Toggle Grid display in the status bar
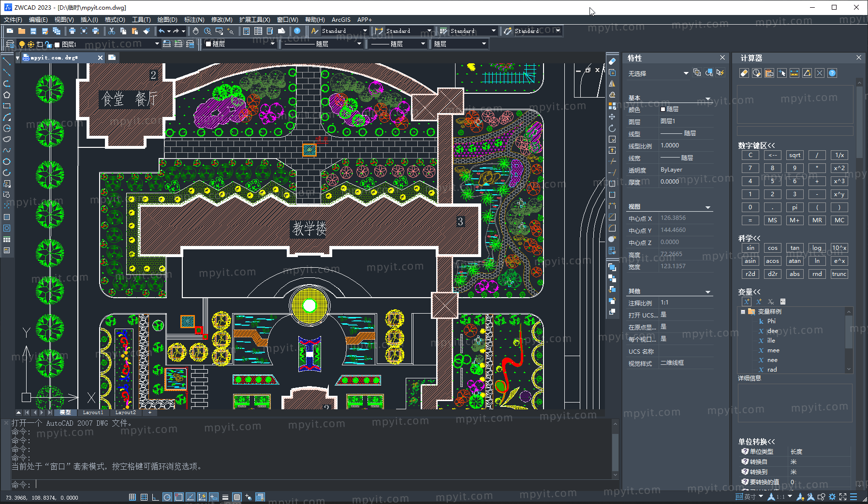Screen dimensions: 868x504 (x=144, y=497)
